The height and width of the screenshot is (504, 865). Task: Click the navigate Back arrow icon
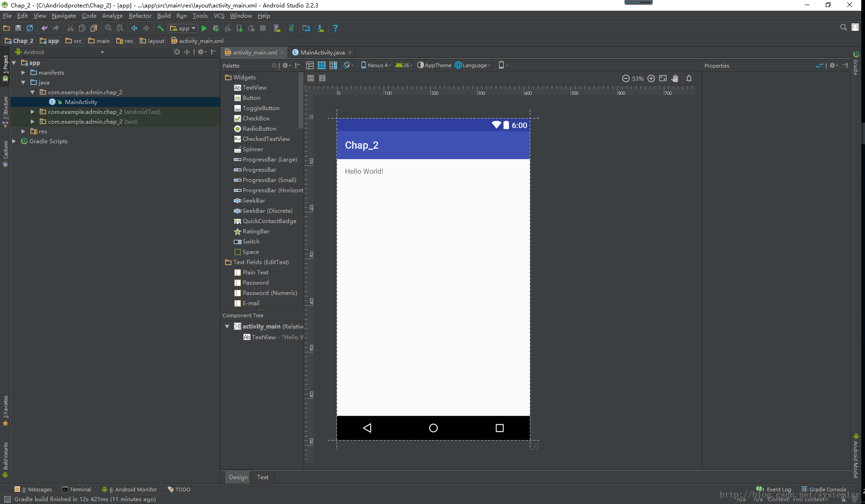tap(134, 28)
